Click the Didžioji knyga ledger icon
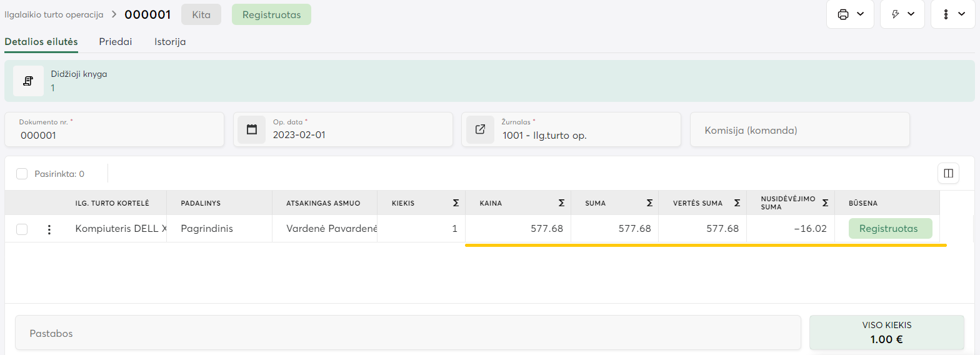This screenshot has width=980, height=355. click(28, 81)
